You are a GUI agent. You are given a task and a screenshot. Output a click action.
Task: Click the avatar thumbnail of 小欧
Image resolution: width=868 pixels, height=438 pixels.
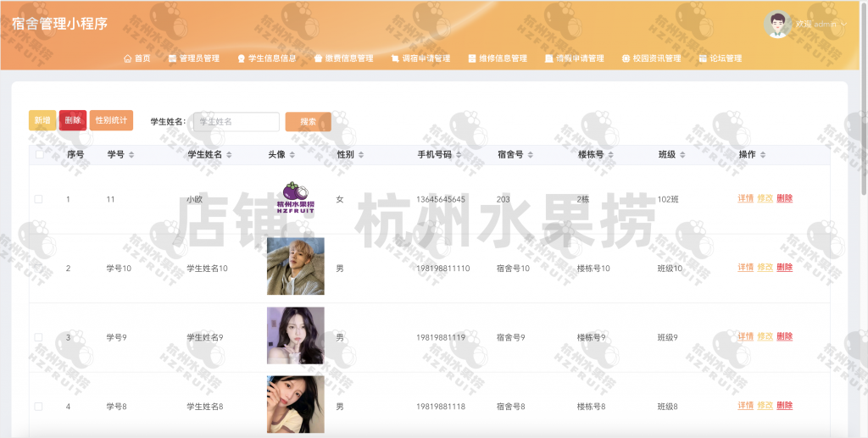tap(296, 198)
